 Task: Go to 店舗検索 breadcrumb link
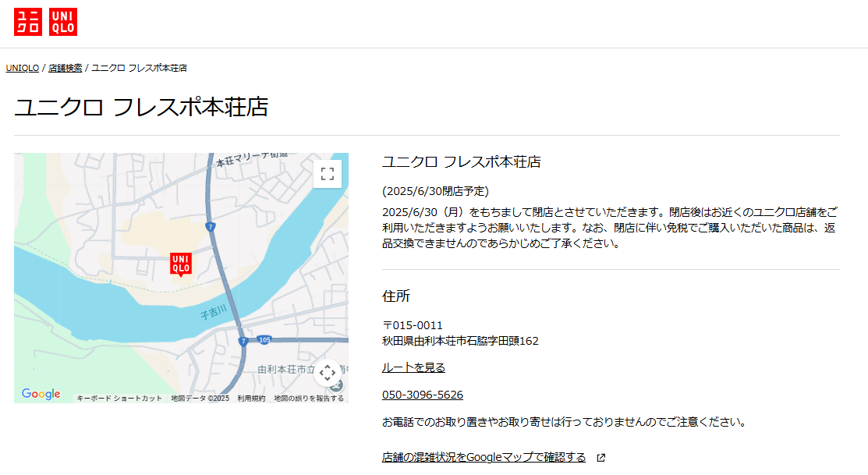66,68
